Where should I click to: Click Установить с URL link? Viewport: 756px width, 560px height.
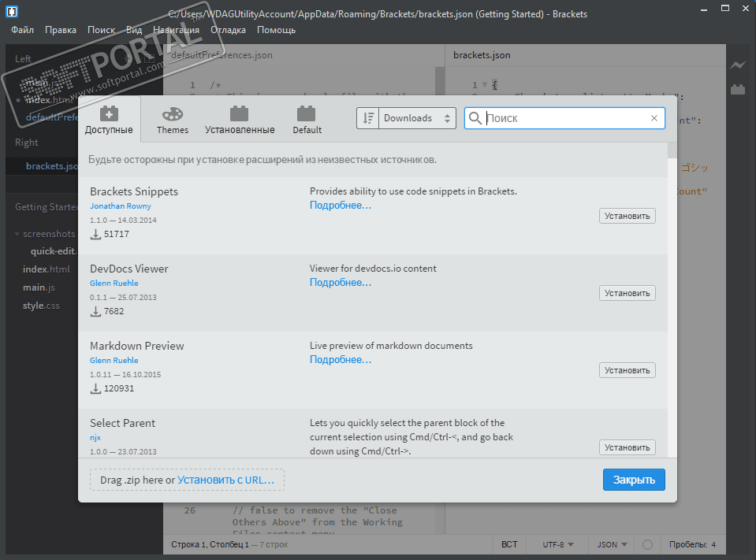225,480
